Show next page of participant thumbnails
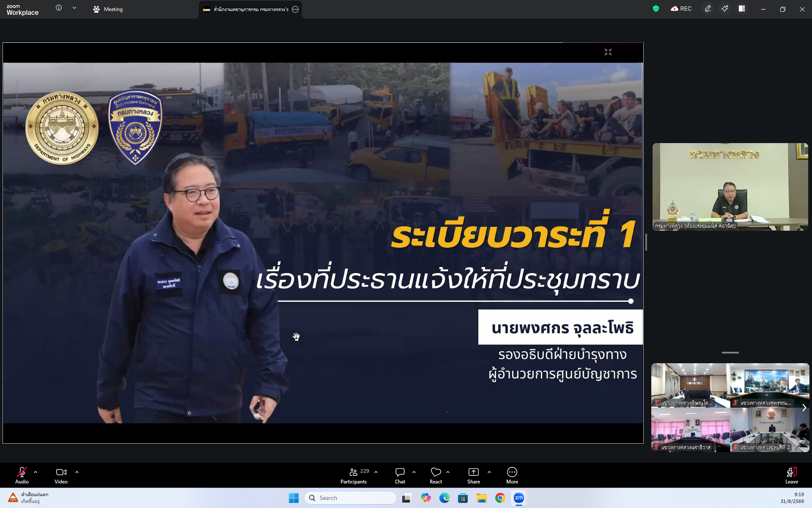812x508 pixels. tap(804, 408)
